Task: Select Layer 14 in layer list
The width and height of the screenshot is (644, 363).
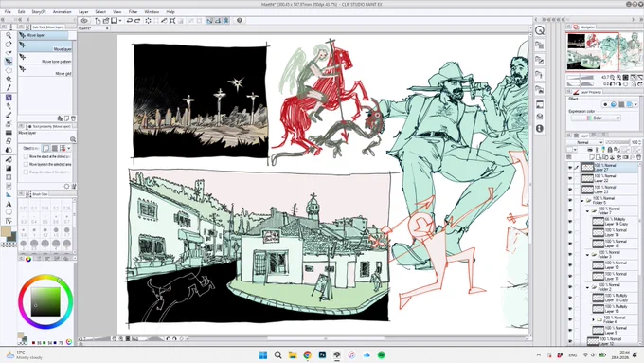Action: (x=615, y=233)
